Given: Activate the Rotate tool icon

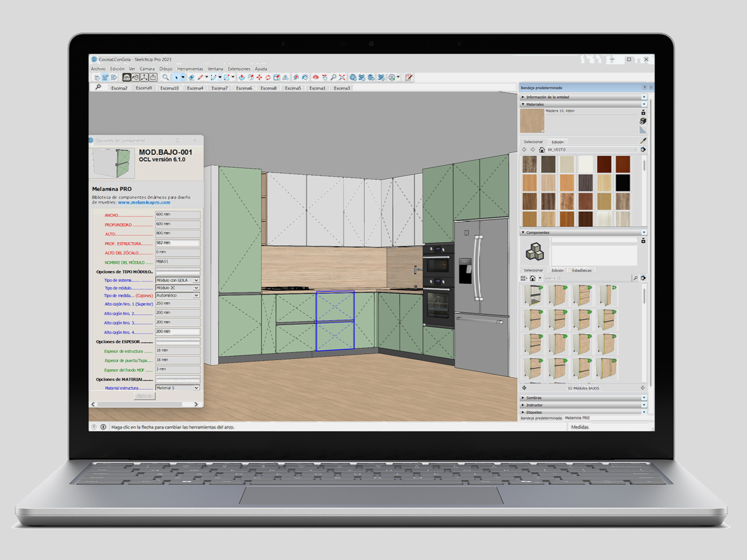Looking at the screenshot, I should pos(268,77).
